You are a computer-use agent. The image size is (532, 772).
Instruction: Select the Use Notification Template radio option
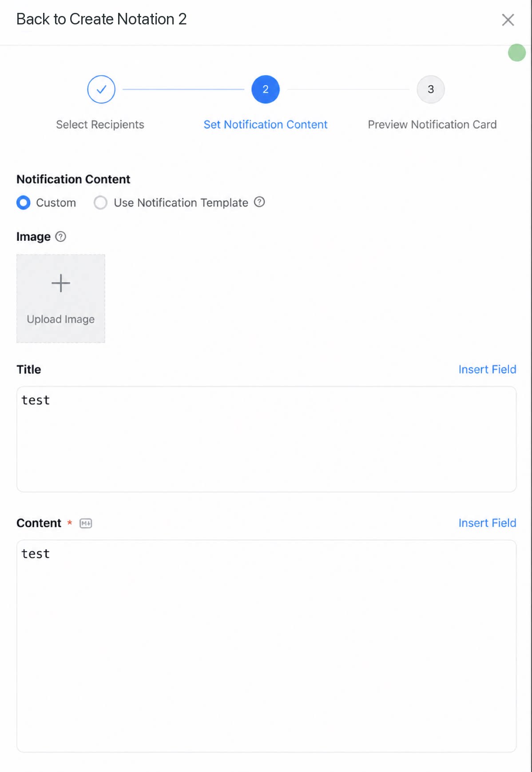point(100,203)
